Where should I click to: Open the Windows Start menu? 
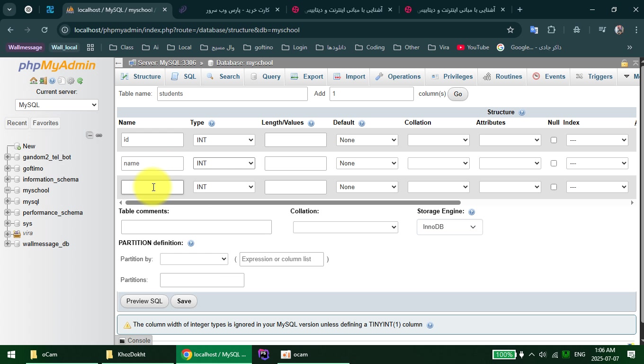pyautogui.click(x=10, y=355)
